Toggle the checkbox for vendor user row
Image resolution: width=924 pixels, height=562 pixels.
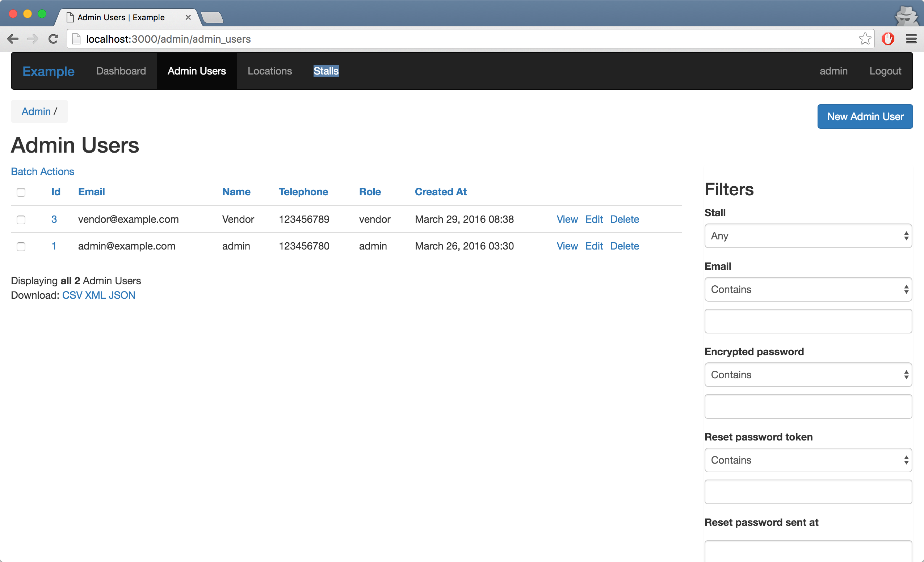tap(21, 220)
